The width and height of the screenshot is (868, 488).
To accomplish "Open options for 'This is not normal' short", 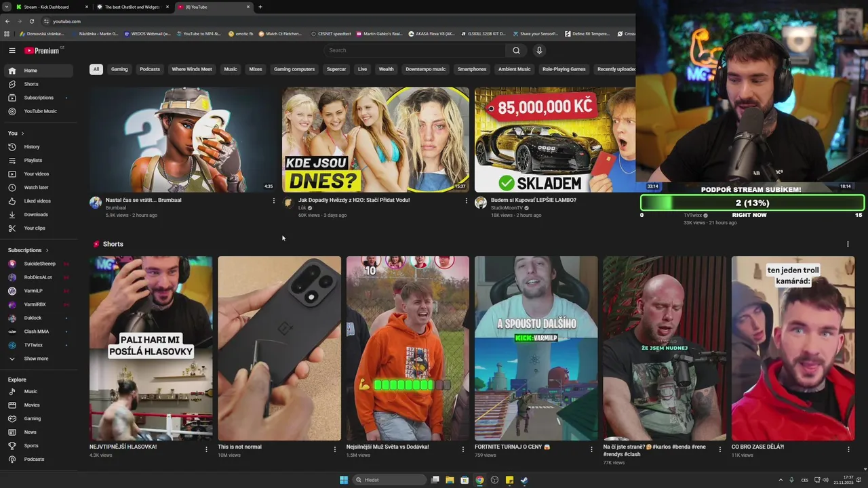I will [334, 449].
